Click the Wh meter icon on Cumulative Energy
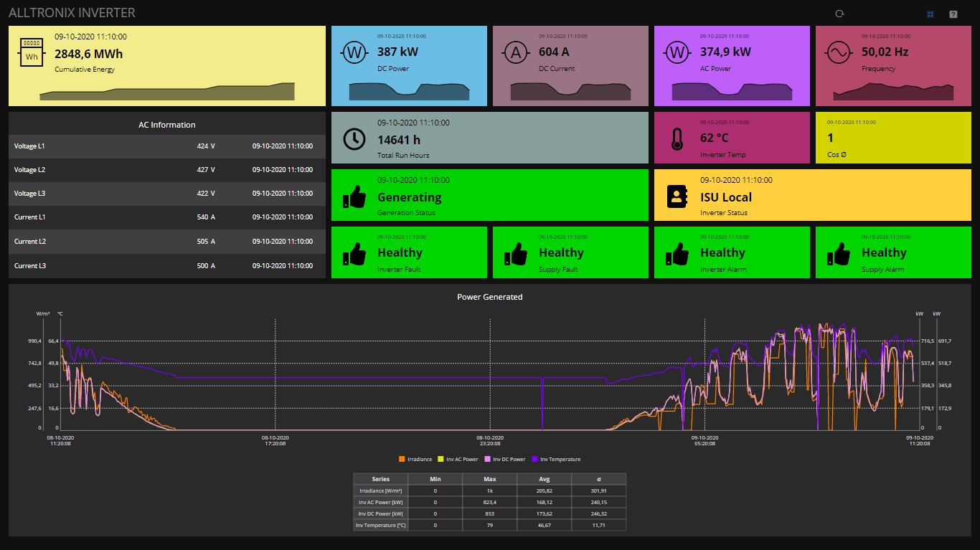Viewport: 980px width, 550px height. 32,52
